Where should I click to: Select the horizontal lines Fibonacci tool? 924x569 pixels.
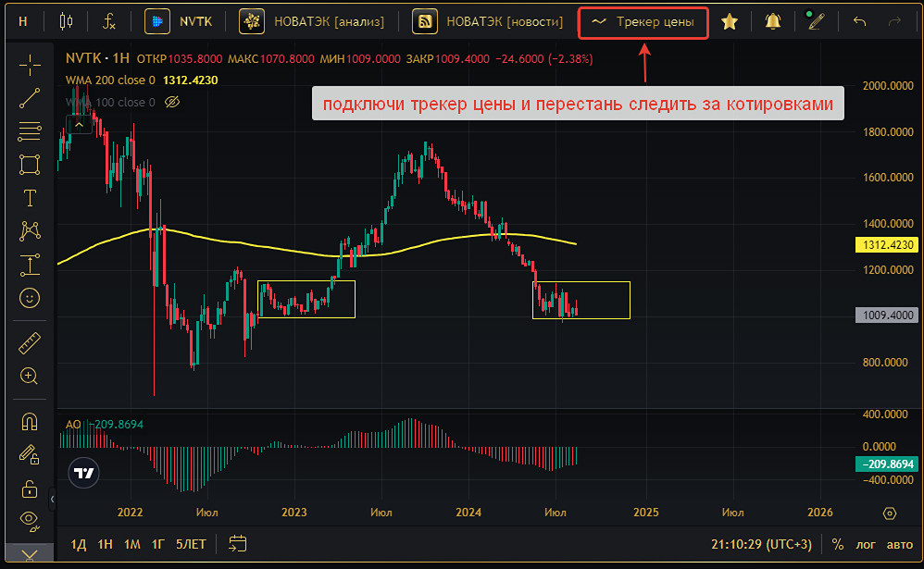tap(30, 131)
